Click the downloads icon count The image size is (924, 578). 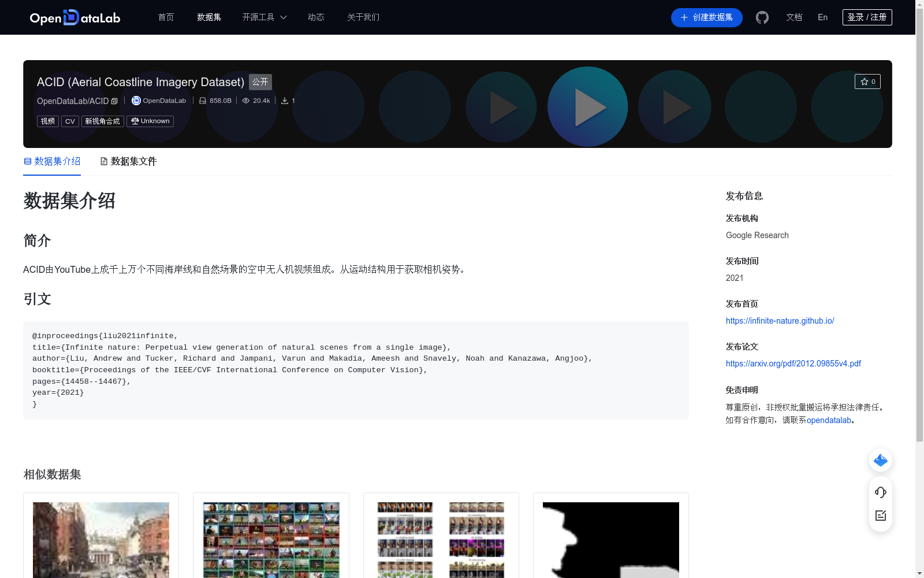pyautogui.click(x=285, y=101)
